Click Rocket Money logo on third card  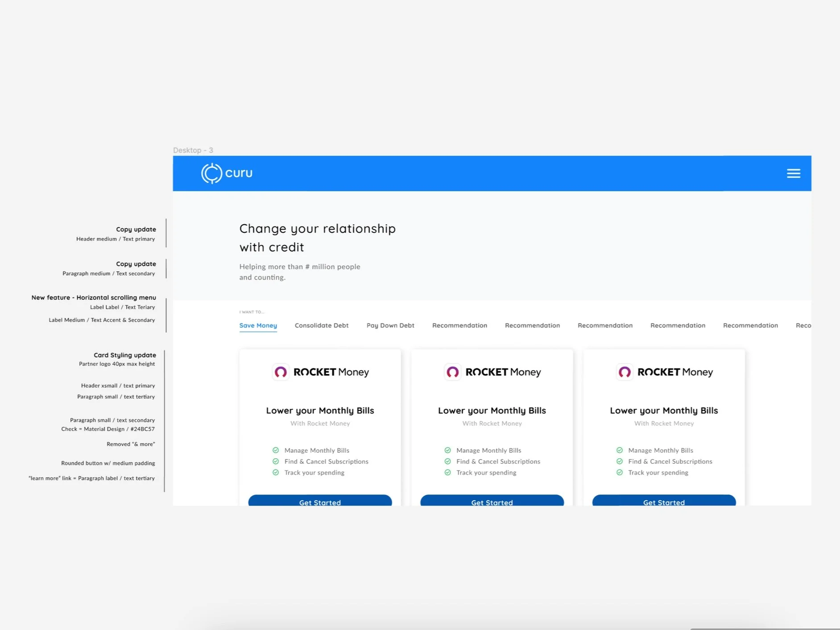tap(664, 372)
